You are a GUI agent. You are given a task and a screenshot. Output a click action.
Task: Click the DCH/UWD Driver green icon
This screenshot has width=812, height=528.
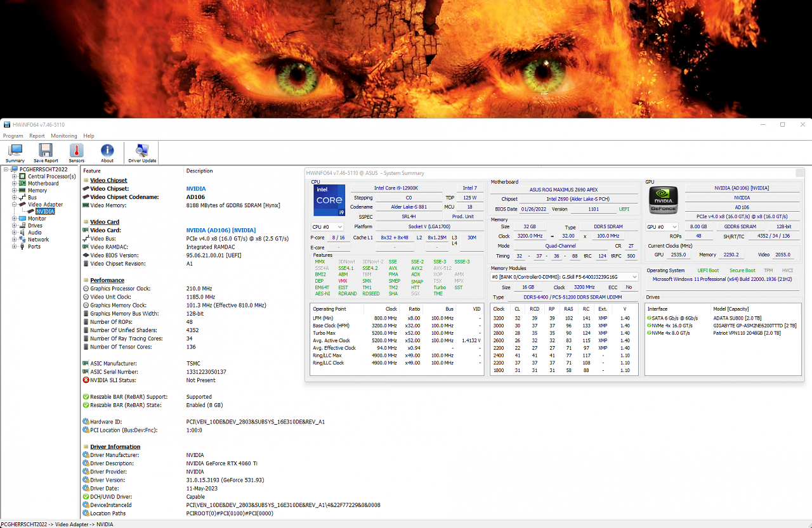pos(86,497)
